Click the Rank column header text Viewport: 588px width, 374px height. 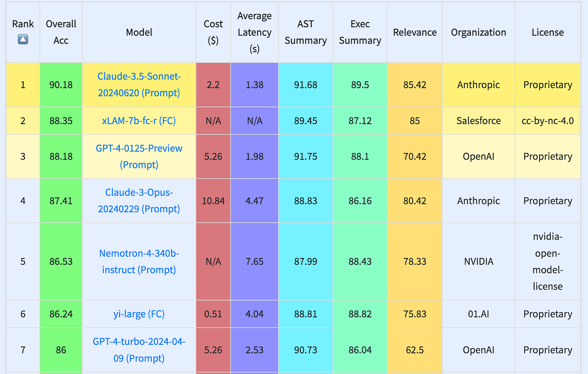tap(23, 24)
